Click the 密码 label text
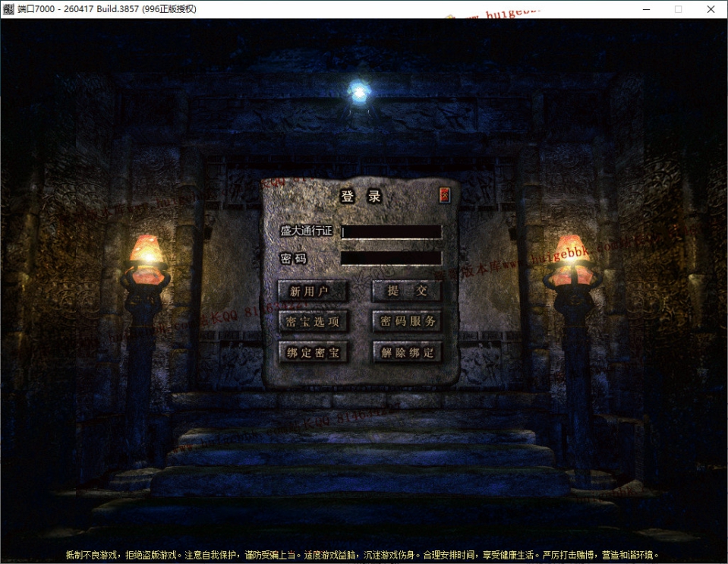 [293, 258]
